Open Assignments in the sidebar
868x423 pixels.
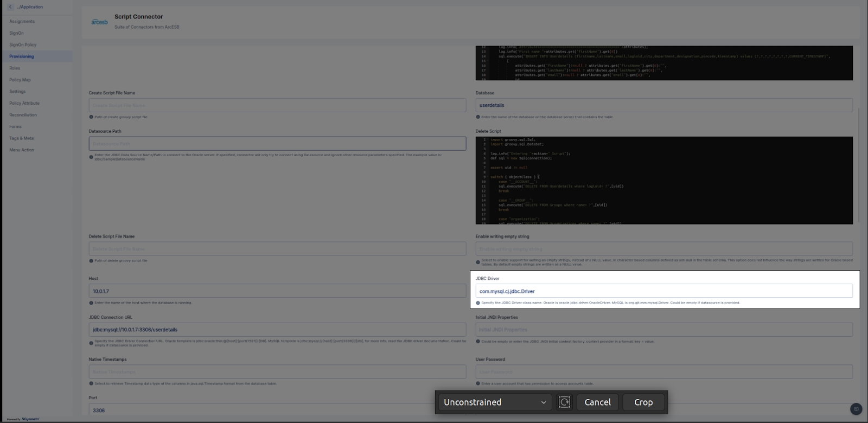tap(22, 21)
